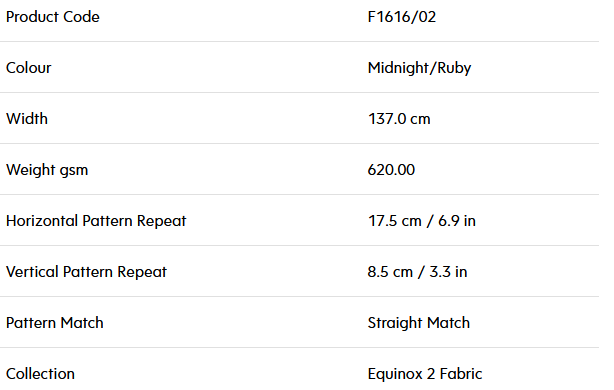
Task: Click the 3.3 in measurement text
Action: [448, 272]
